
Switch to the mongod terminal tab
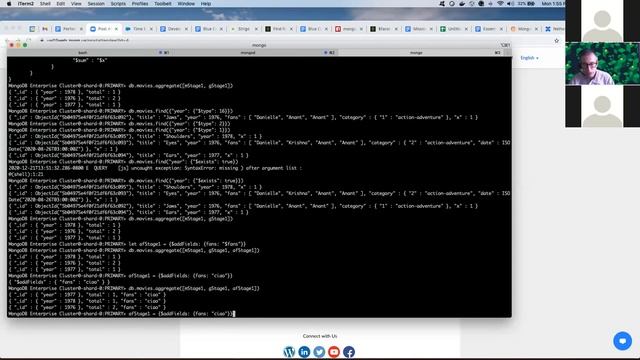coord(248,53)
